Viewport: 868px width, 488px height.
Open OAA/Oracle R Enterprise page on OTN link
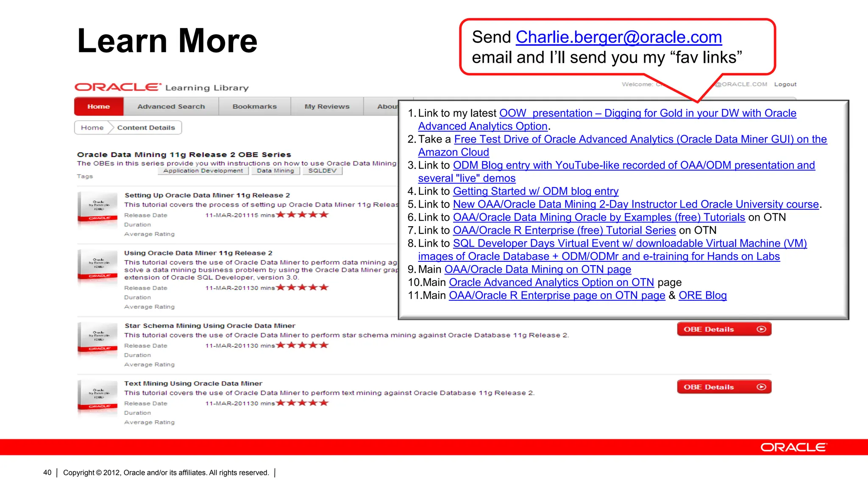click(x=557, y=296)
